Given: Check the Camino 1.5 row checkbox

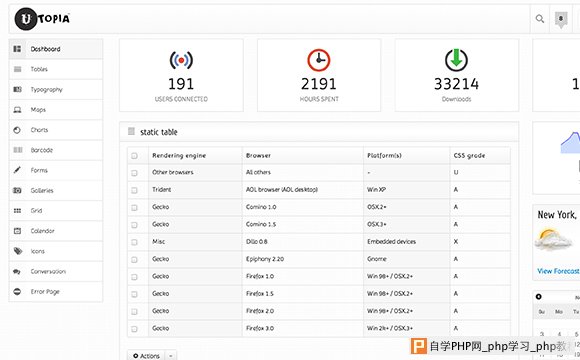Looking at the screenshot, I should tap(134, 225).
